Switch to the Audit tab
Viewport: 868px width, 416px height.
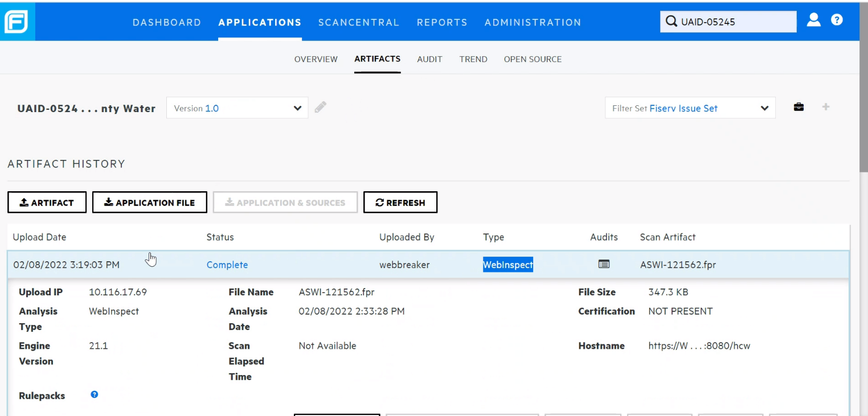click(429, 59)
